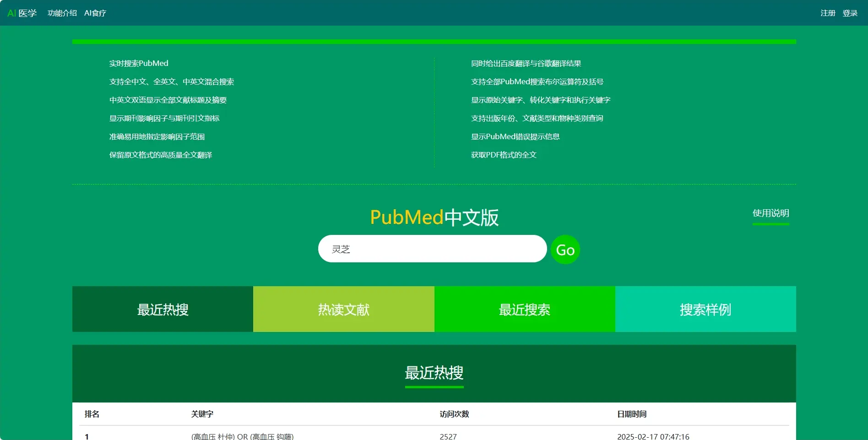The image size is (868, 440).
Task: Click the 最近热搜 section heading
Action: point(434,373)
